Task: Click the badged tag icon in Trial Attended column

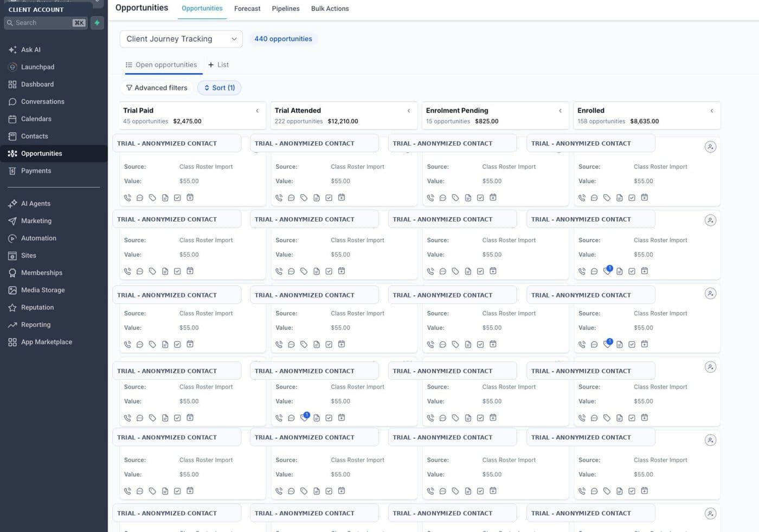Action: pyautogui.click(x=304, y=417)
